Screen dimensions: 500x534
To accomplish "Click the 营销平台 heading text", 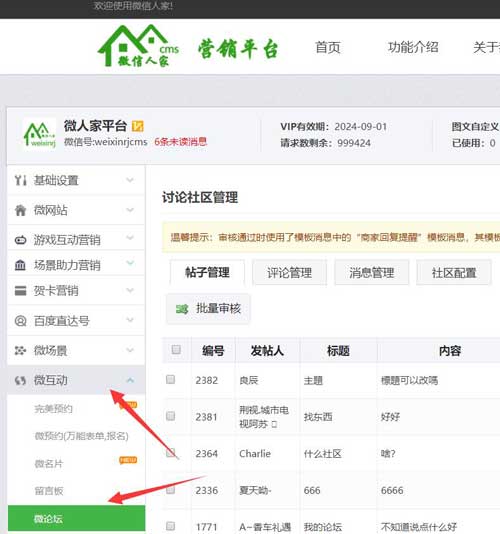I will 238,49.
